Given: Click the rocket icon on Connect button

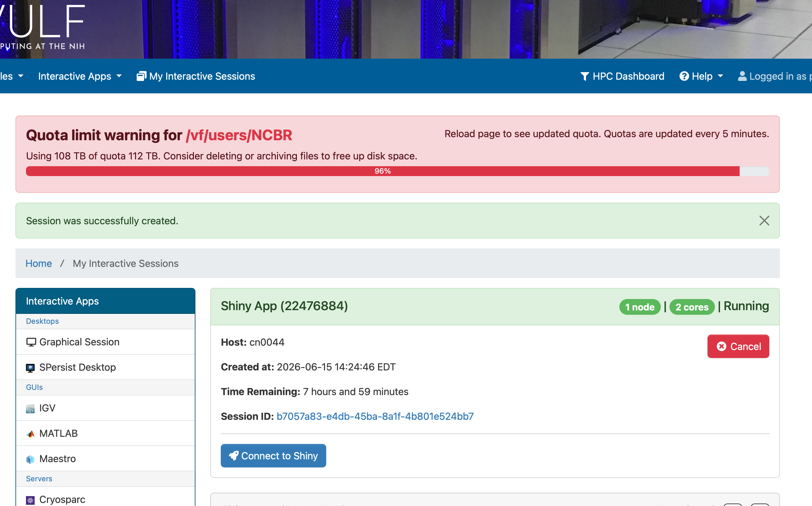Looking at the screenshot, I should 233,456.
